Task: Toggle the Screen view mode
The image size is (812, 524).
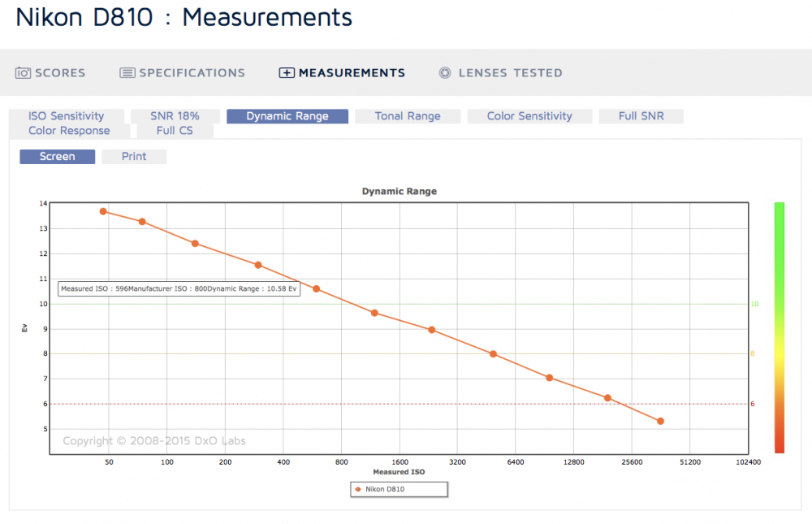Action: point(58,157)
